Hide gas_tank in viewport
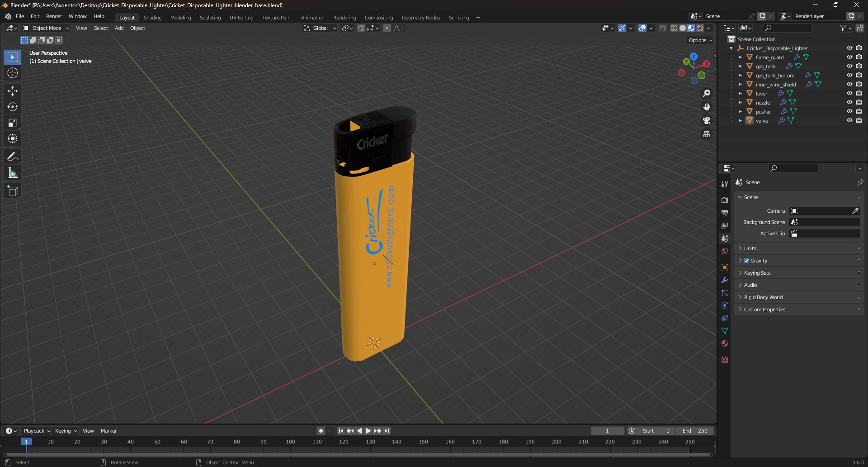This screenshot has height=467, width=868. (849, 67)
